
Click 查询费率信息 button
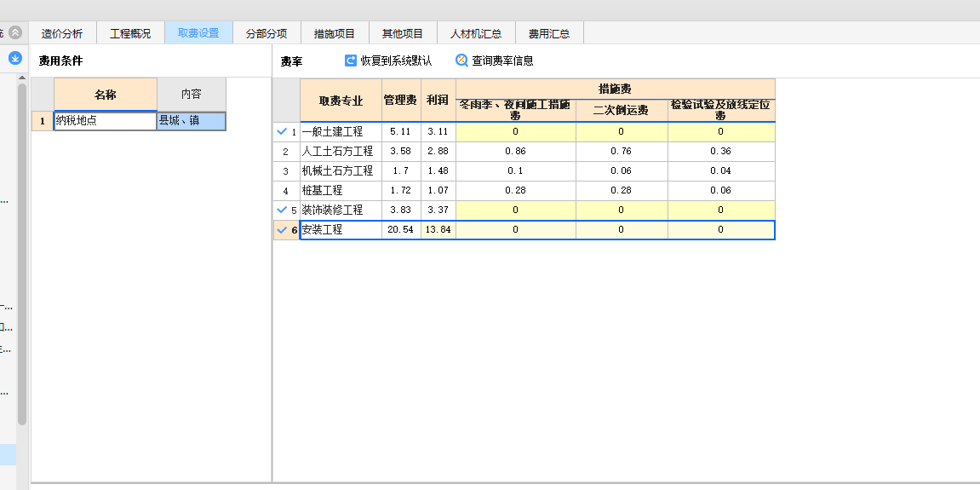point(495,61)
